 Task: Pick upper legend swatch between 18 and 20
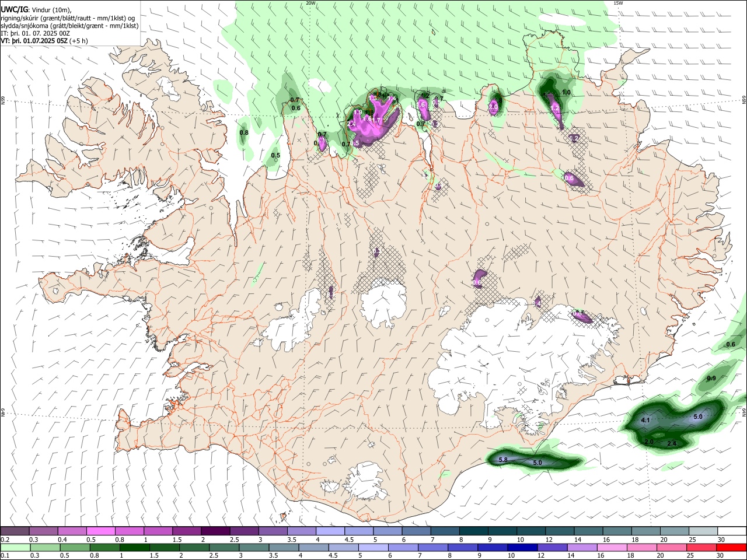click(x=645, y=531)
